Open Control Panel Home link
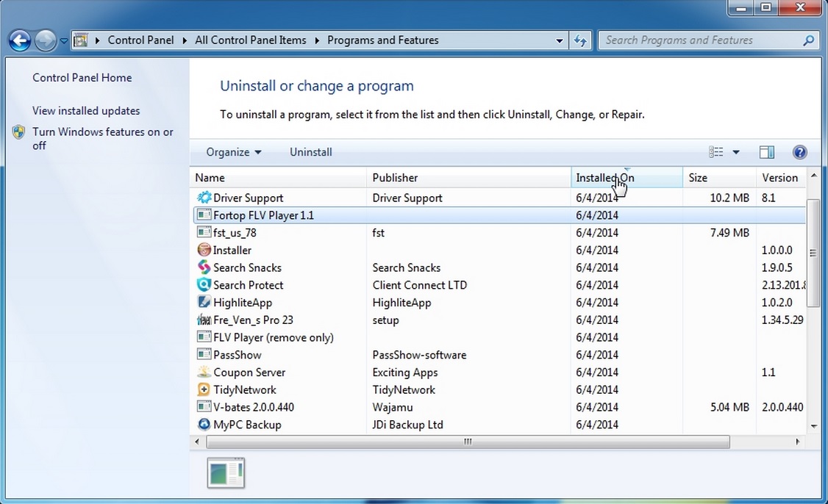828x504 pixels. point(82,78)
